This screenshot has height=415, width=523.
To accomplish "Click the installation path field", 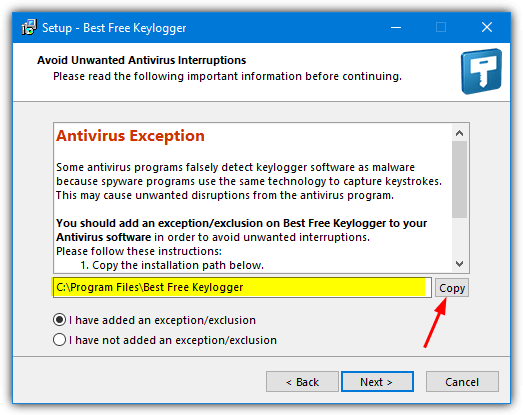I will point(242,287).
